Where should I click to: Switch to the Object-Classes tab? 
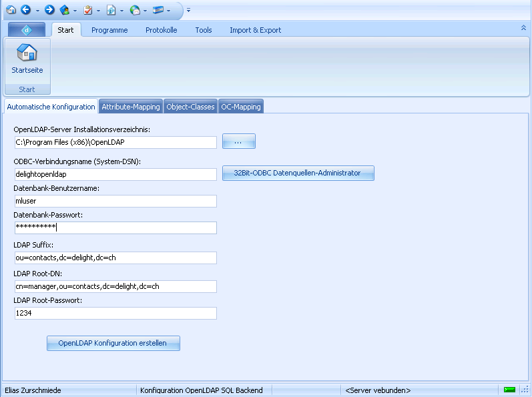click(190, 107)
